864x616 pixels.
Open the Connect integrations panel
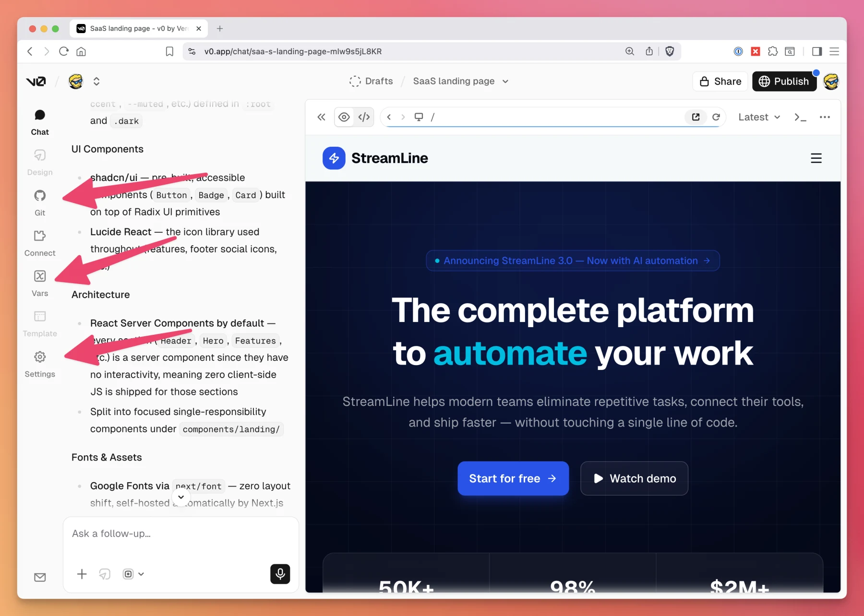tap(40, 243)
